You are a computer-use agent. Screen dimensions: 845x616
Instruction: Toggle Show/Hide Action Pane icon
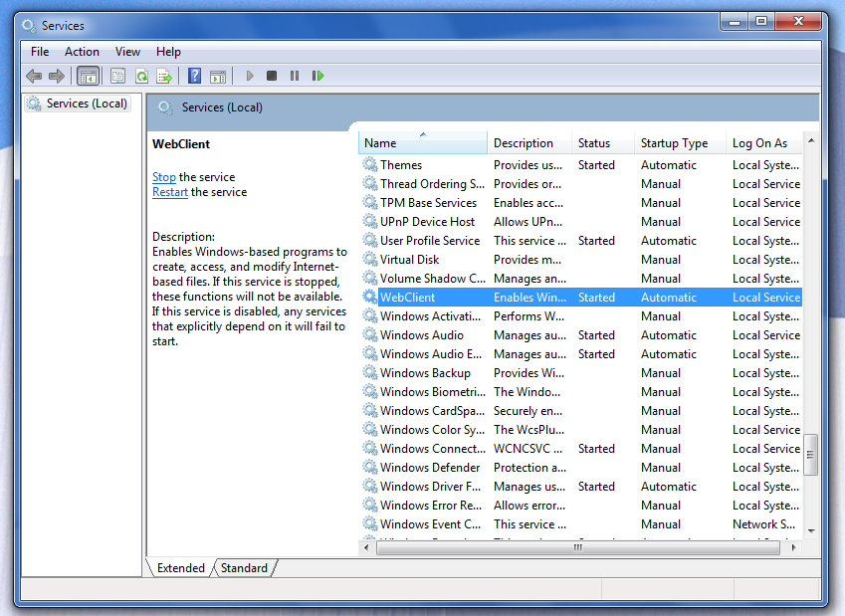tap(218, 76)
